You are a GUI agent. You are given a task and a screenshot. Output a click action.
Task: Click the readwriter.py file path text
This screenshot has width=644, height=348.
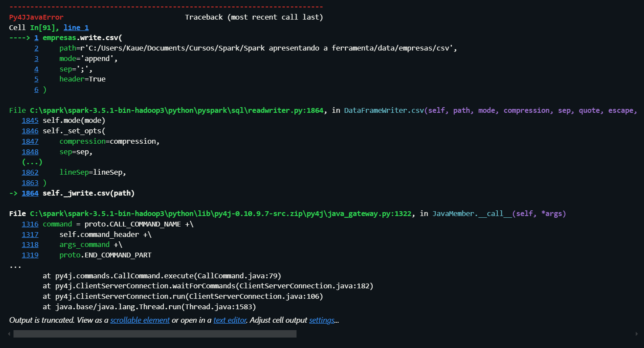[x=177, y=110]
